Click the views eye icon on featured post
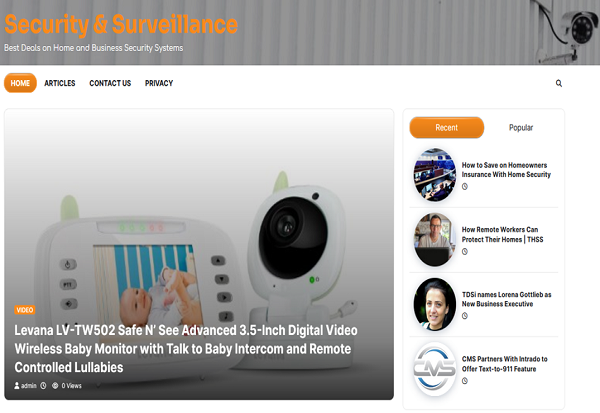600x413 pixels. pyautogui.click(x=55, y=385)
